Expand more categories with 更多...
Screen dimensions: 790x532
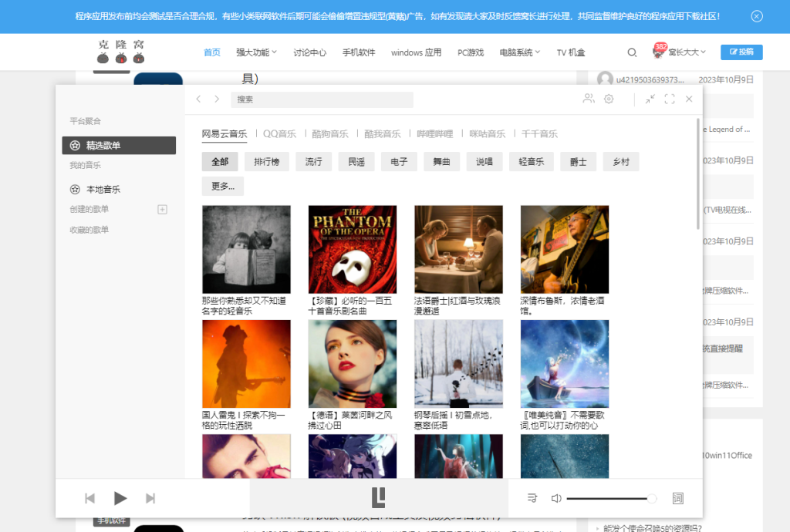(x=223, y=187)
